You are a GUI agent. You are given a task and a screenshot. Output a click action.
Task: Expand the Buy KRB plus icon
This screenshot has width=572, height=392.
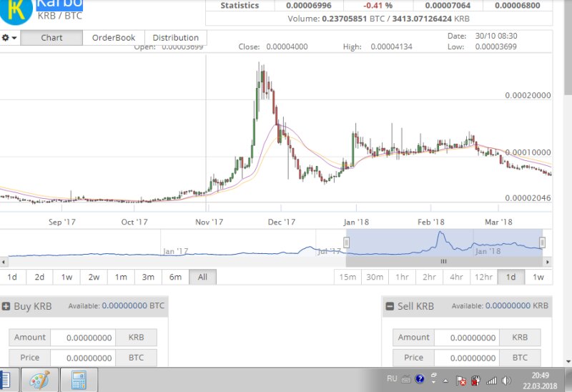[6, 306]
